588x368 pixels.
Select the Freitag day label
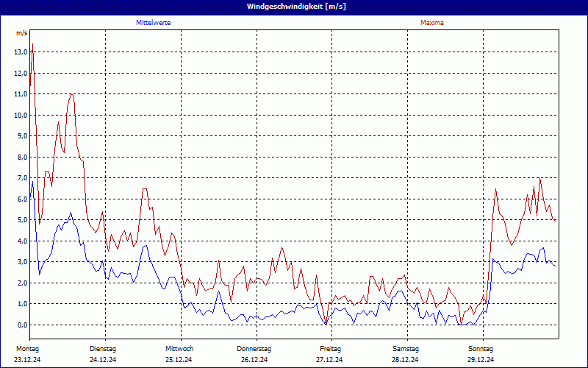(x=330, y=348)
